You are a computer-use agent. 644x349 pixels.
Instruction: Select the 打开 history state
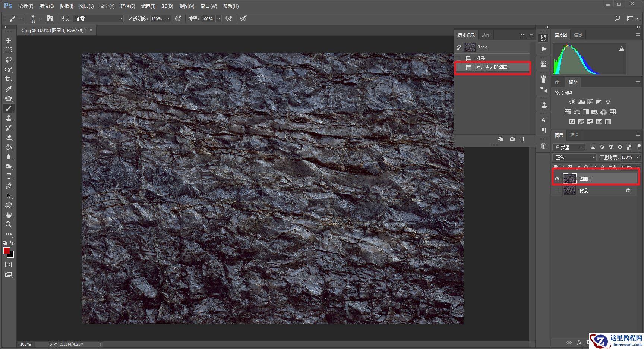pos(480,58)
